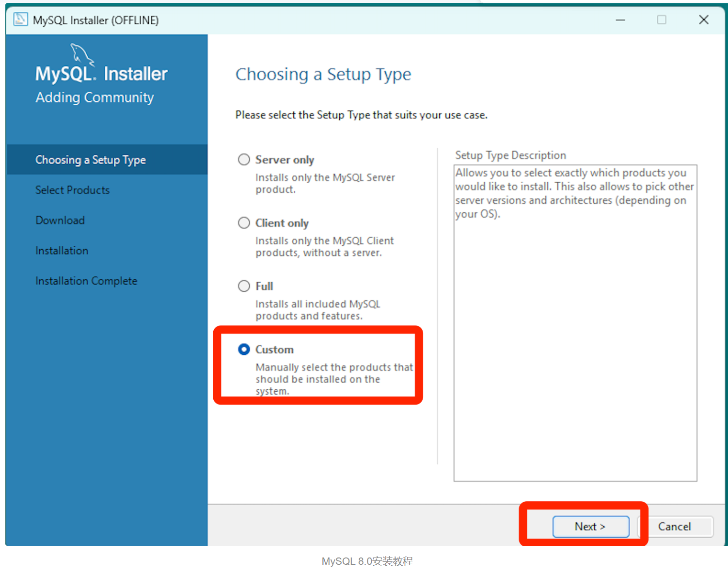This screenshot has height=573, width=728.
Task: Click the 'MySQL 8.0安装教程' caption
Action: [x=367, y=561]
